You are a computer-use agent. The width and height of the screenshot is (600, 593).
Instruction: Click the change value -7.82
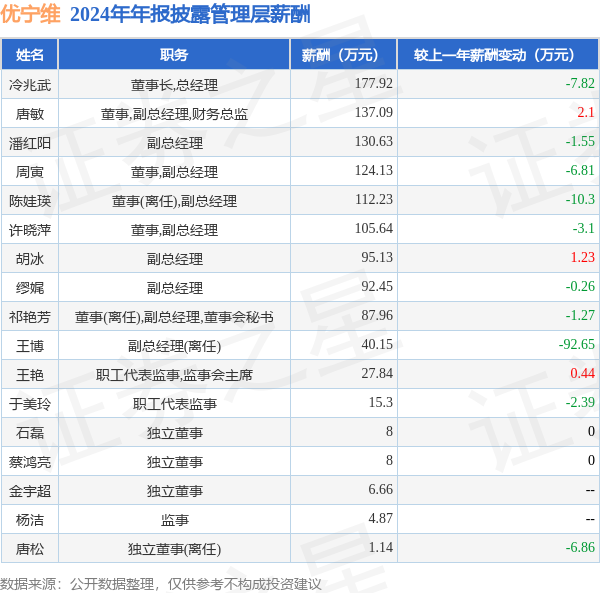point(580,83)
